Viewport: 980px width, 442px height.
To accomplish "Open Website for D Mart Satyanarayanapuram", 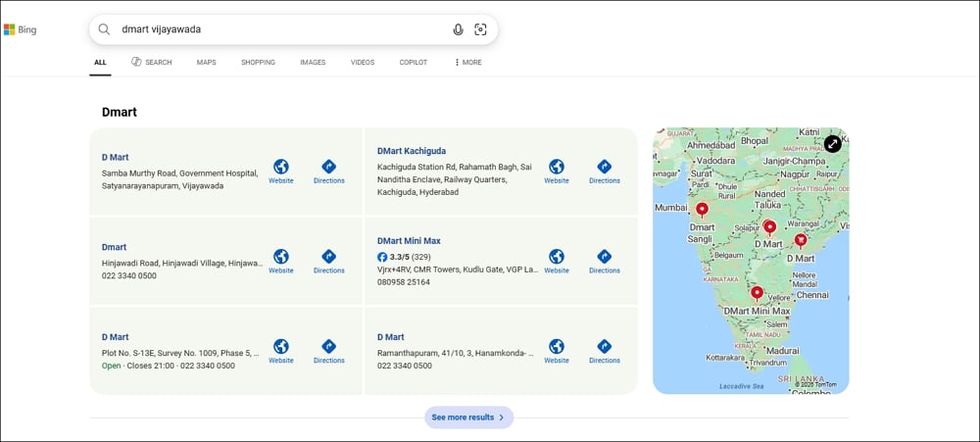I will tap(281, 172).
